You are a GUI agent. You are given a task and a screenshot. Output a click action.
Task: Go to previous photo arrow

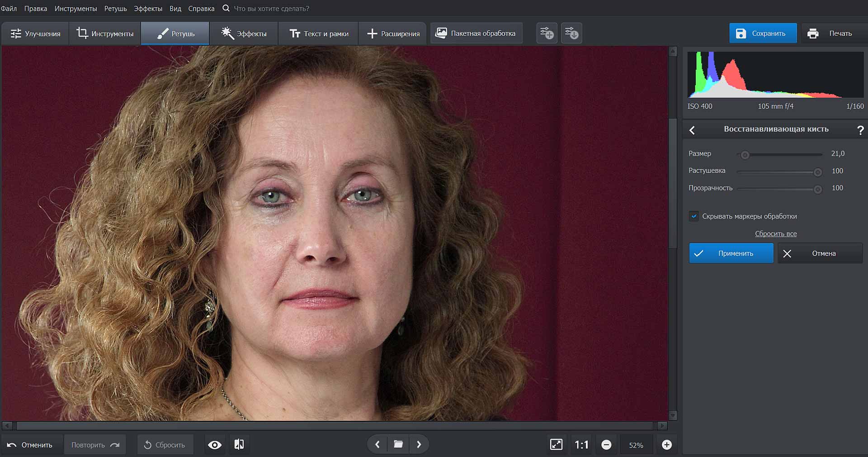click(377, 444)
